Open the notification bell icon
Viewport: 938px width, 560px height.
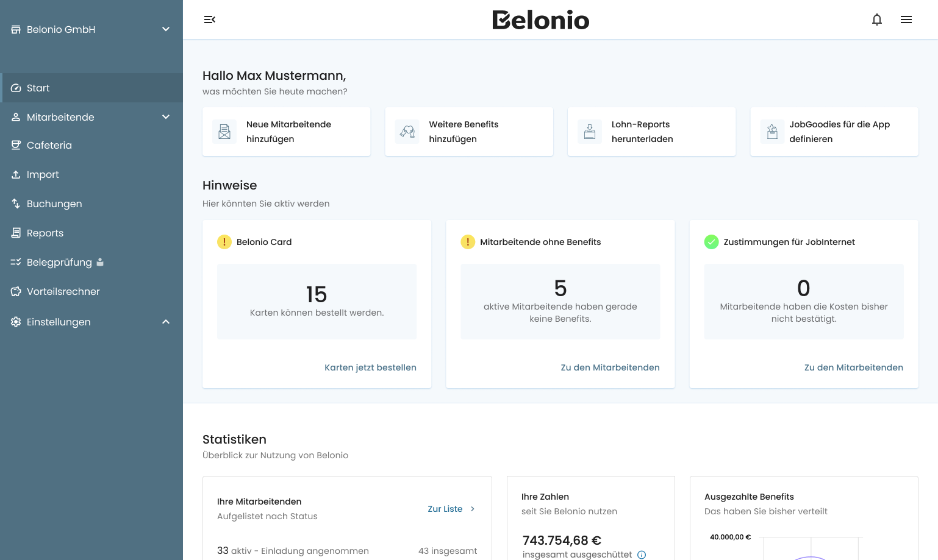coord(877,19)
